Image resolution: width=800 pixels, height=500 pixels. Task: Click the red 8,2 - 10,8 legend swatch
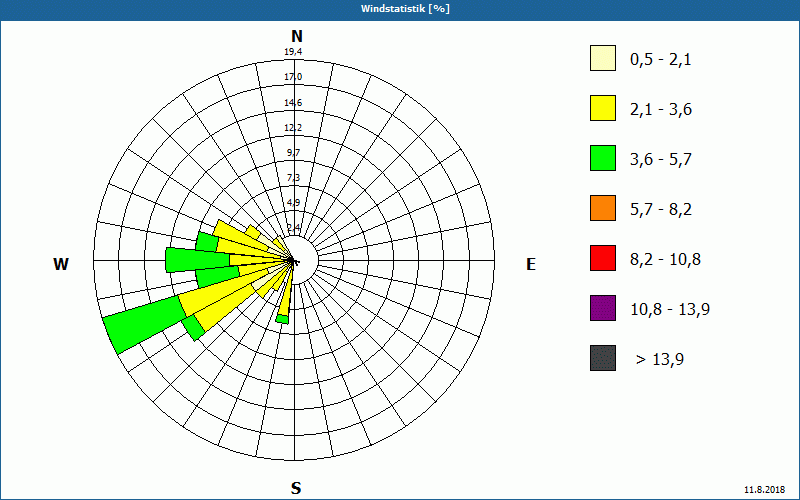603,258
